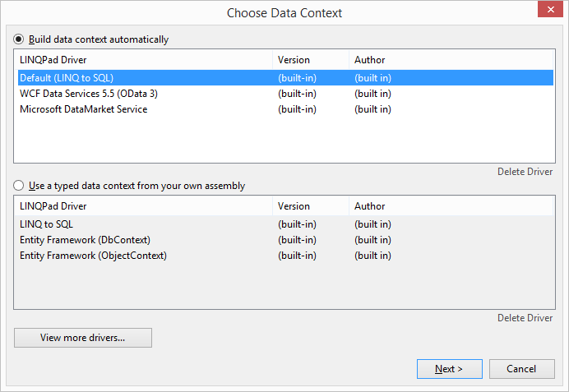Screen dimensions: 569x392
Task: Cancel the Choose Data Context dialog
Action: click(522, 369)
